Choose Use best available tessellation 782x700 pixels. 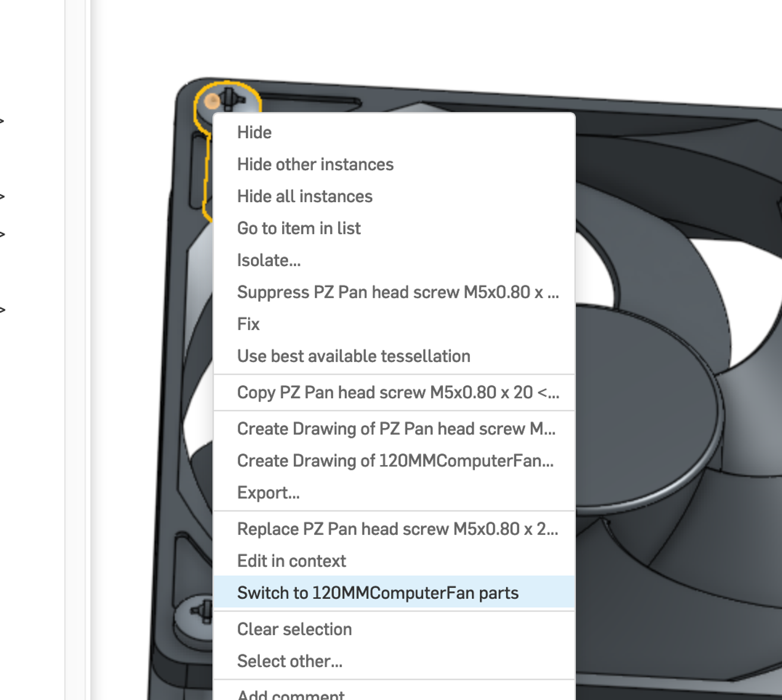(x=394, y=356)
